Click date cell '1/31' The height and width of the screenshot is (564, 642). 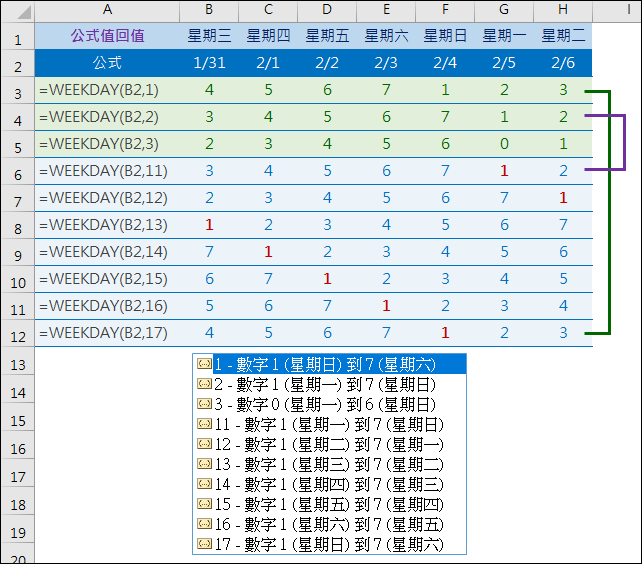coord(209,63)
